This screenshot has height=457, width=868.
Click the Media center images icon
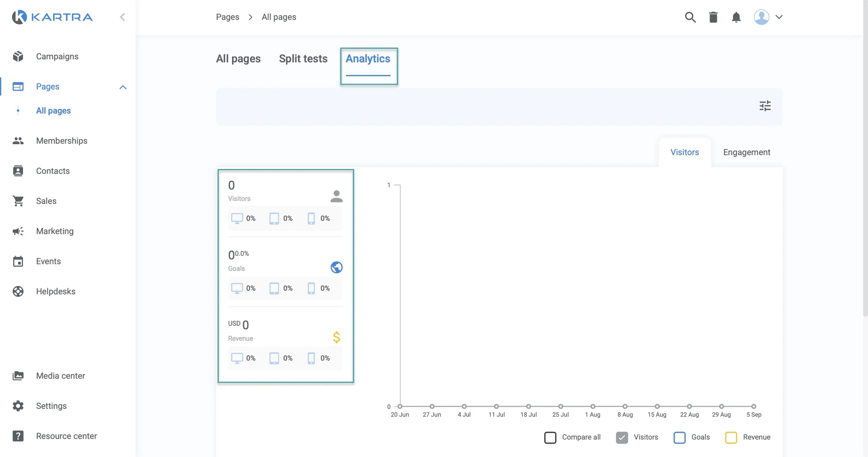[x=18, y=376]
